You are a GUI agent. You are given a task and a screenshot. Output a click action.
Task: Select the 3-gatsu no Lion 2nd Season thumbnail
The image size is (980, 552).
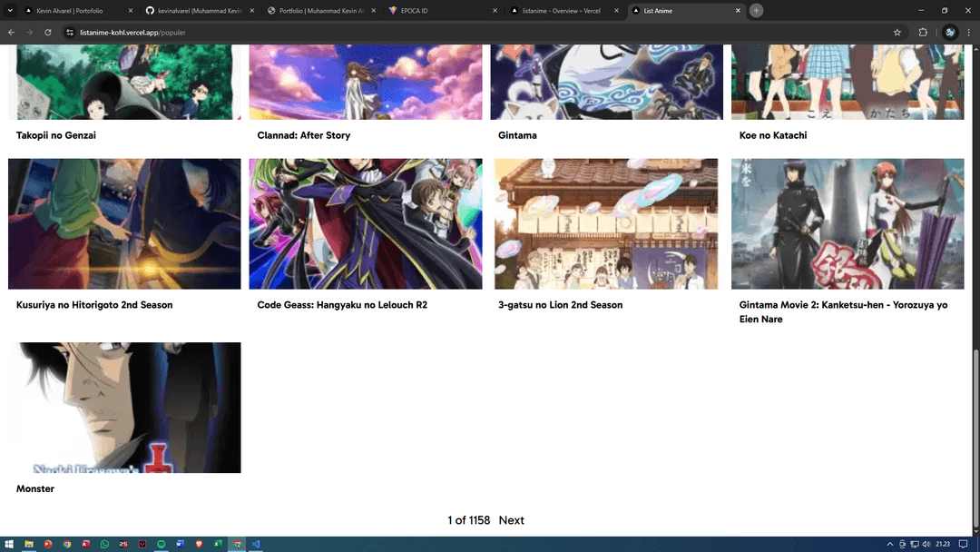pos(606,224)
